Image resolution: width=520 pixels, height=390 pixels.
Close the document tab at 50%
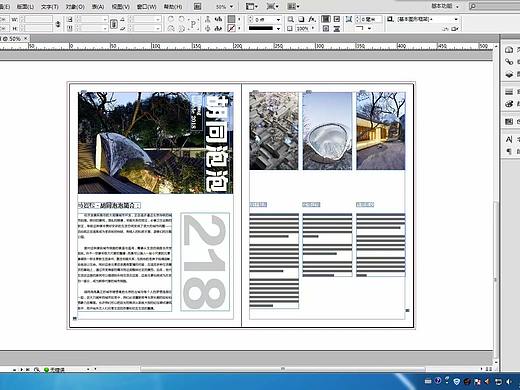(26, 39)
